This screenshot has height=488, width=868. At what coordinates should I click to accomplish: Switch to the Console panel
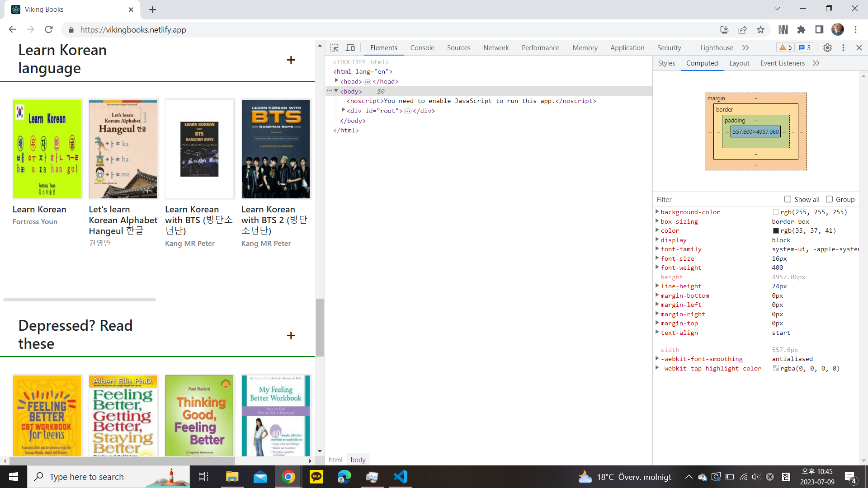[x=422, y=47]
